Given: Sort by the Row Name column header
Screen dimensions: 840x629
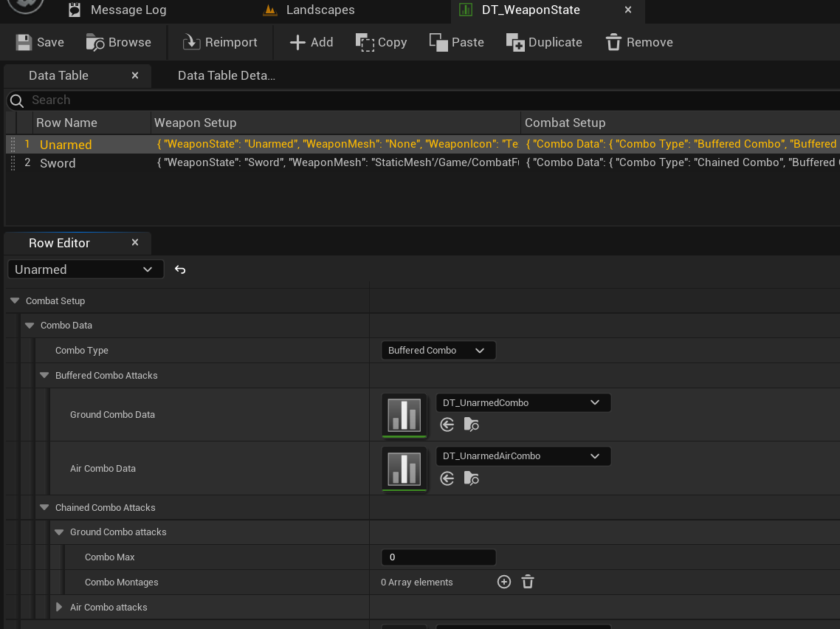Looking at the screenshot, I should [92, 123].
